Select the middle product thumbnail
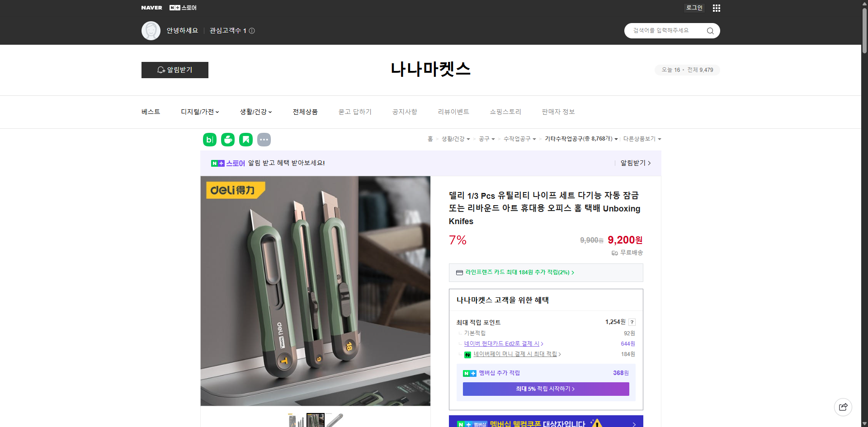The width and height of the screenshot is (868, 427). click(316, 420)
